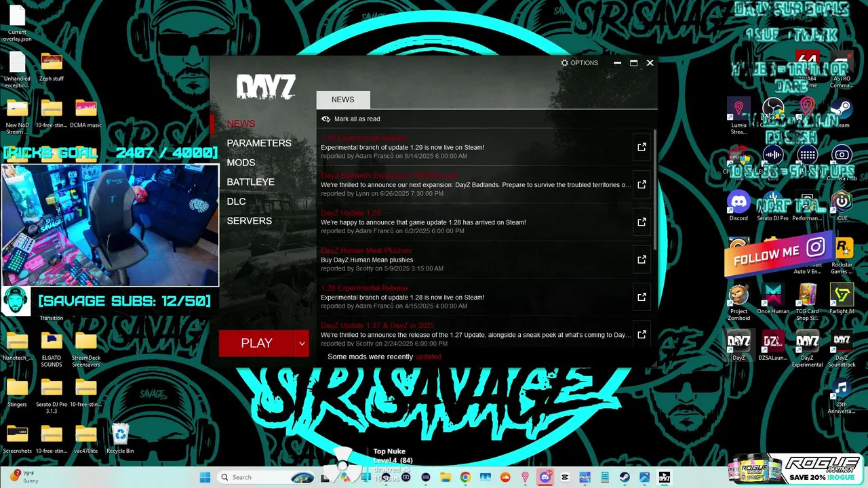Open external link for Human Meat Plushies news
The image size is (868, 488).
642,260
